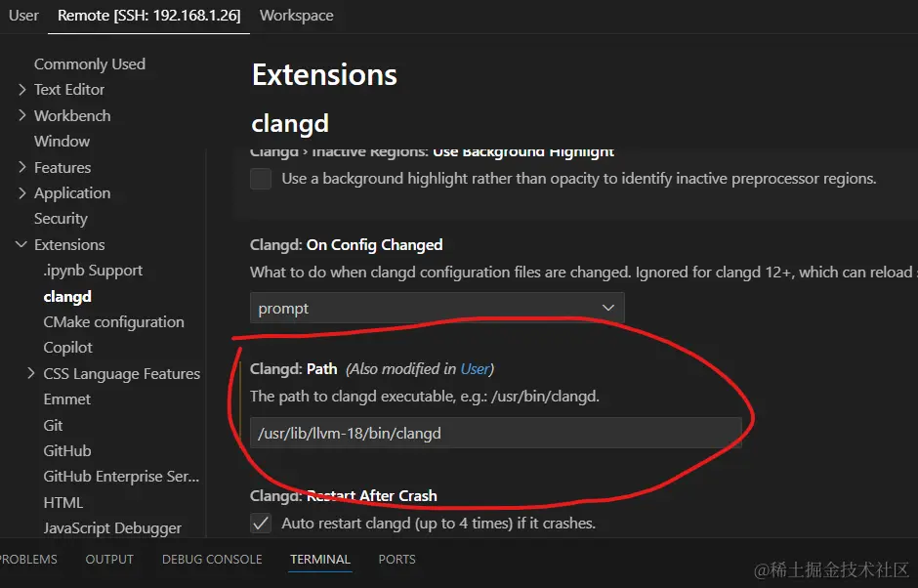Select .ipynb Support in settings tree
This screenshot has width=918, height=588.
click(x=93, y=270)
